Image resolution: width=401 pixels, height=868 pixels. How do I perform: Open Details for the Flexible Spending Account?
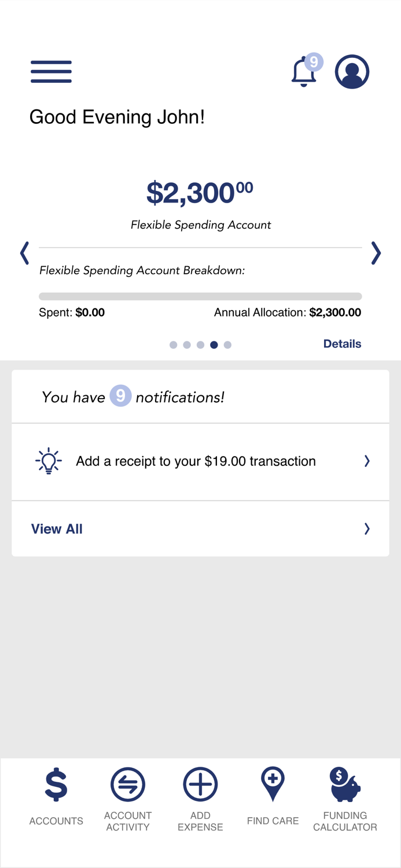(342, 344)
